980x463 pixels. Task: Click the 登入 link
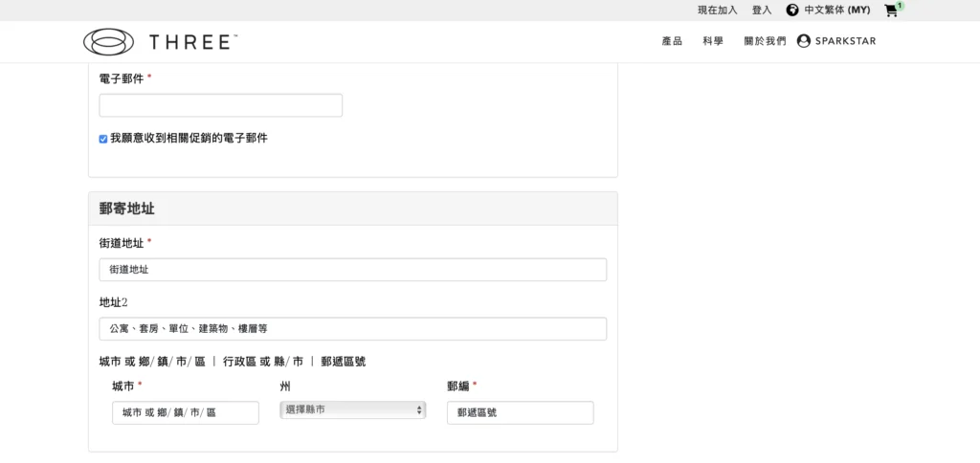click(x=762, y=10)
